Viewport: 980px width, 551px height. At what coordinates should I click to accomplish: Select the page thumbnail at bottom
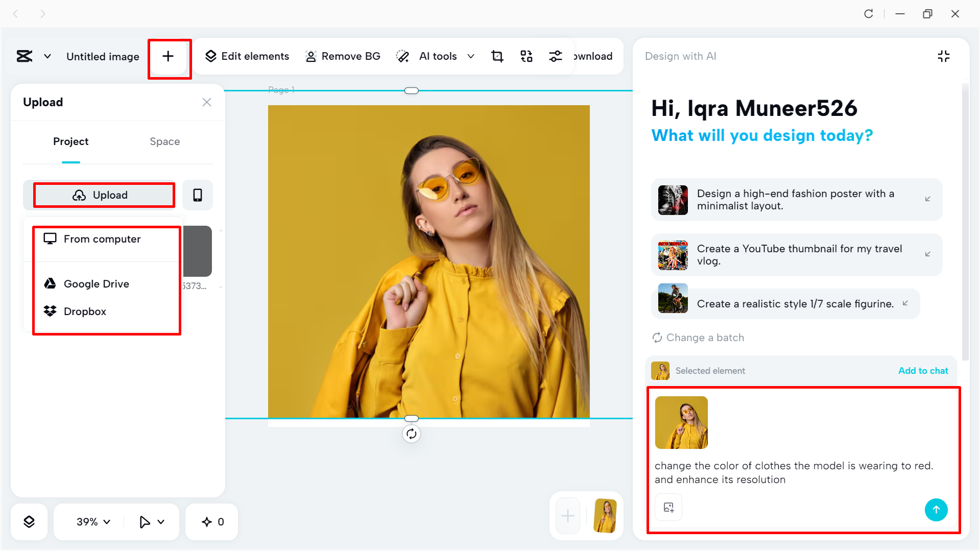tap(605, 516)
